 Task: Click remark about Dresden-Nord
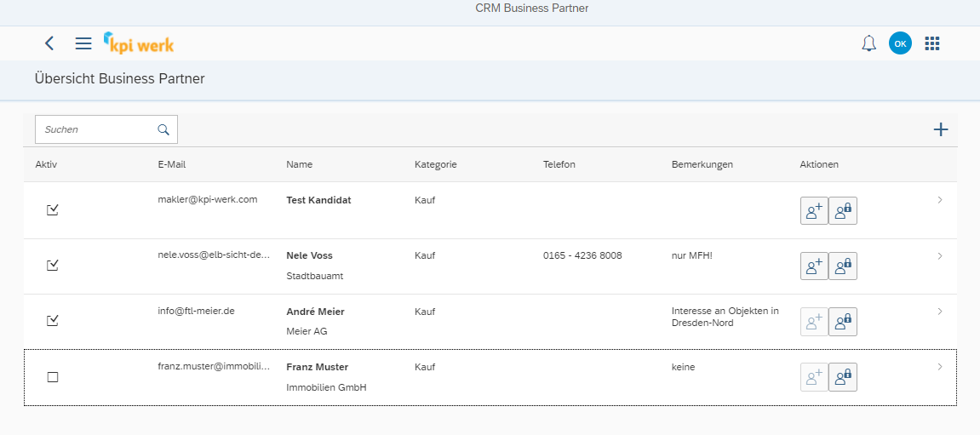[x=725, y=317]
